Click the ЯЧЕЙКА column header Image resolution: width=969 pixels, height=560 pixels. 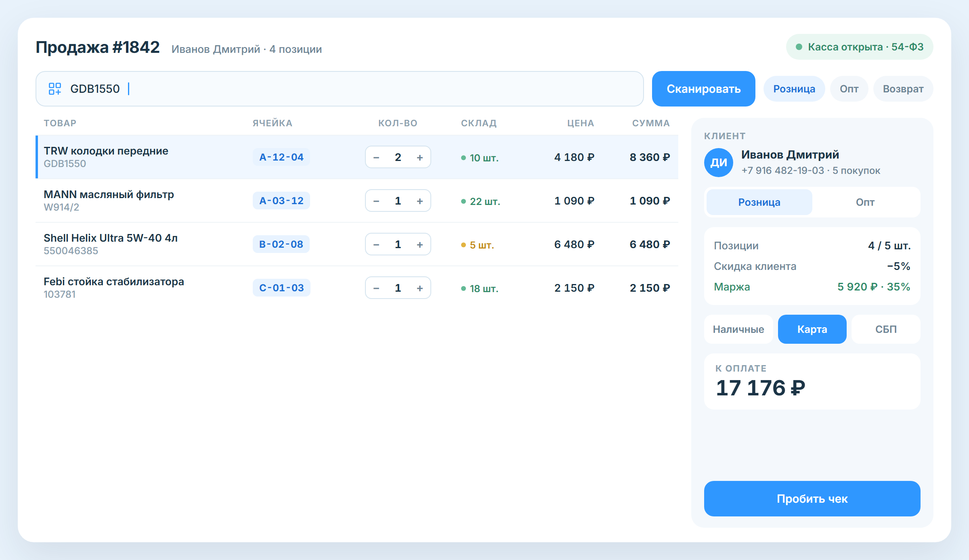click(273, 123)
